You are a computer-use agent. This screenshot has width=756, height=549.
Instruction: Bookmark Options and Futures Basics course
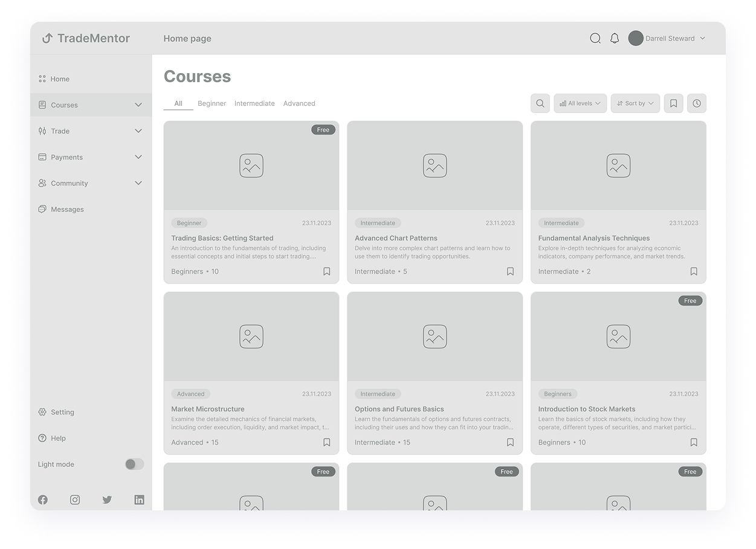[x=510, y=442]
